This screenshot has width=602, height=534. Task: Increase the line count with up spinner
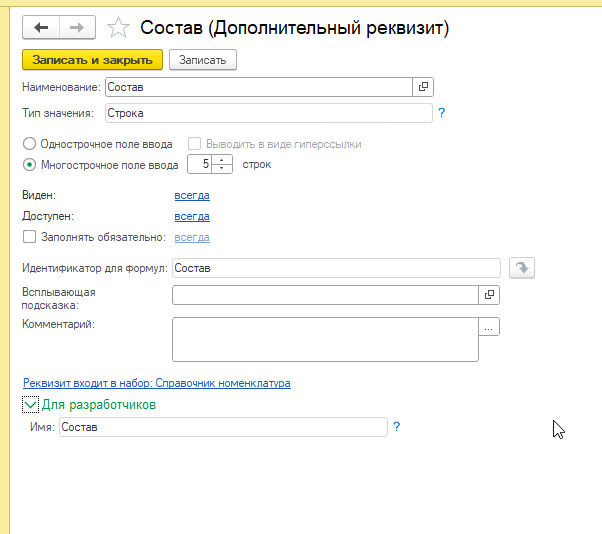[x=222, y=160]
